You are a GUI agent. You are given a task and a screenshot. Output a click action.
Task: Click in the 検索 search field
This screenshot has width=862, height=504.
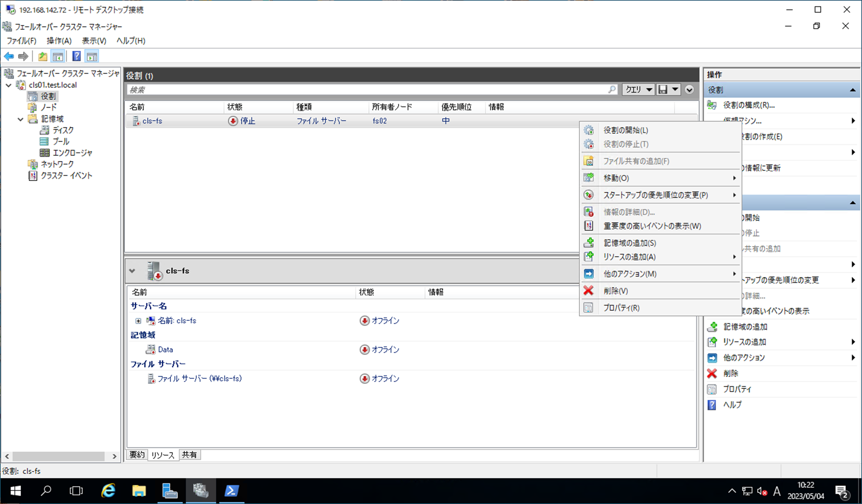point(363,90)
